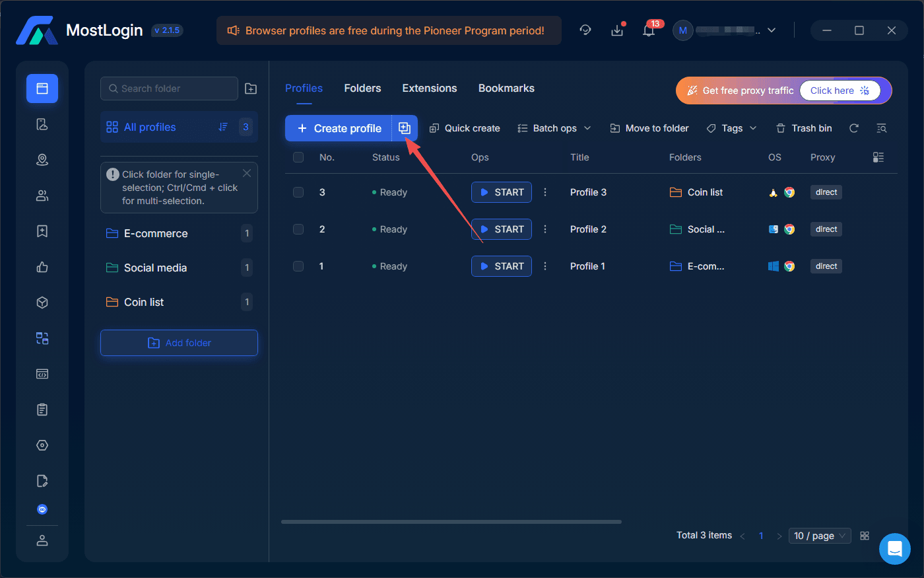Click the Move to folder button
This screenshot has width=924, height=578.
tap(649, 128)
